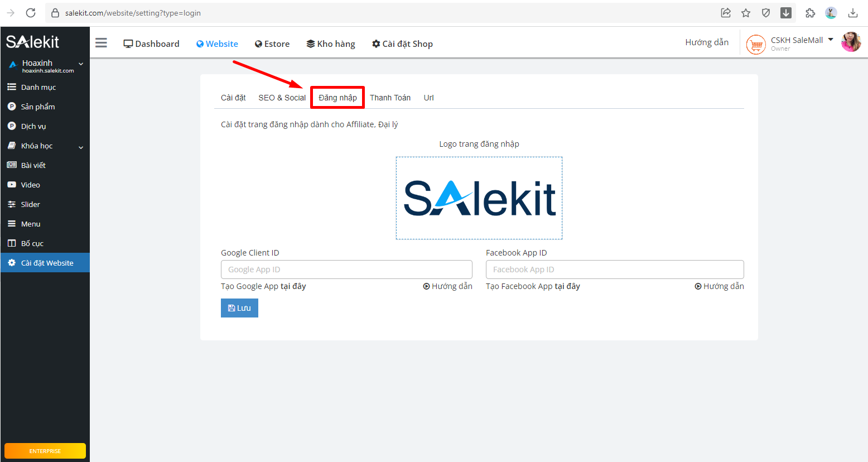The height and width of the screenshot is (462, 868).
Task: Select Cài đặt Website in the sidebar
Action: click(x=45, y=263)
